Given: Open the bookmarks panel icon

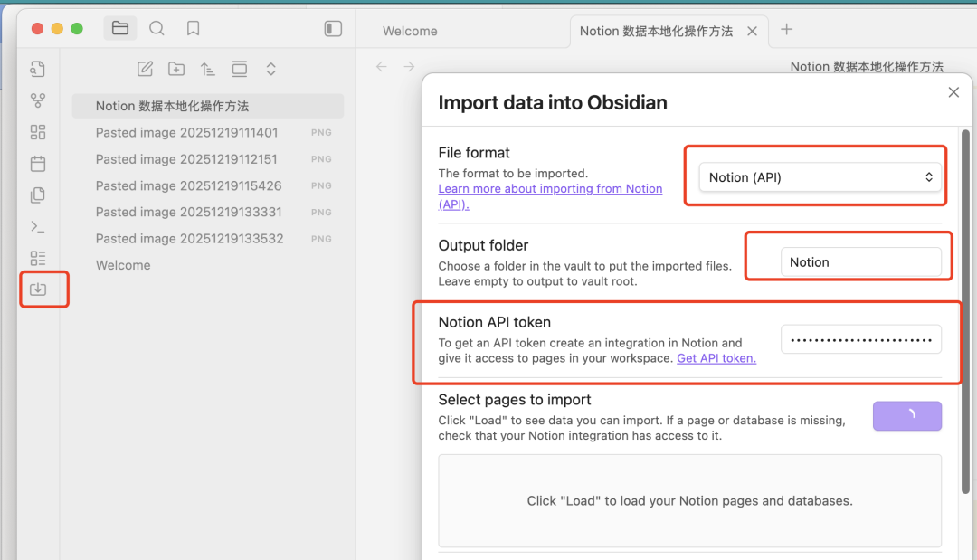Looking at the screenshot, I should point(194,28).
